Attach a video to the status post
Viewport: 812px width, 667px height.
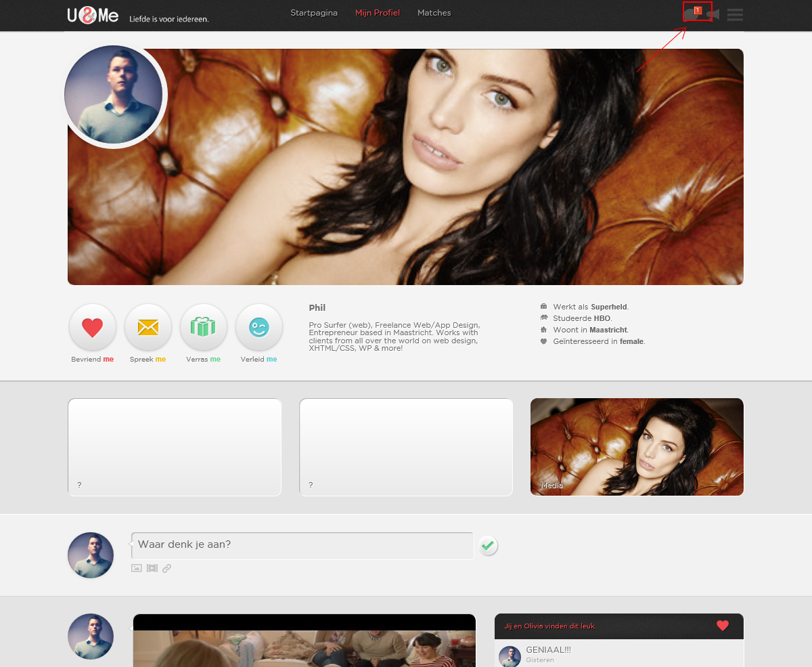(152, 568)
